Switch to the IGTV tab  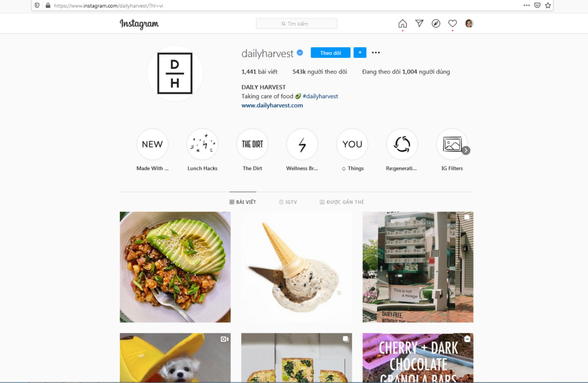[x=288, y=202]
